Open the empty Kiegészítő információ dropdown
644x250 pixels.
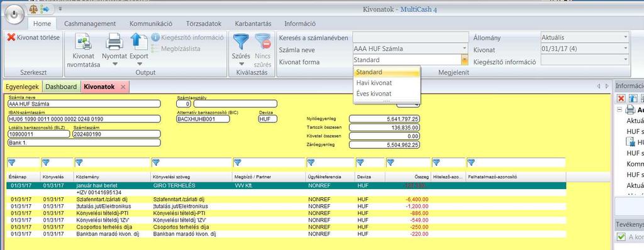[585, 60]
